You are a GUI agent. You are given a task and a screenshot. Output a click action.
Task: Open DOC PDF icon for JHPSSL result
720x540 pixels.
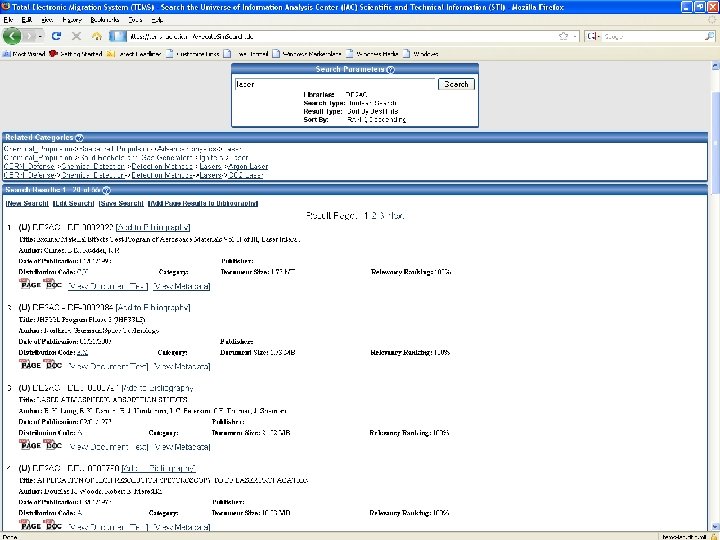[52, 365]
